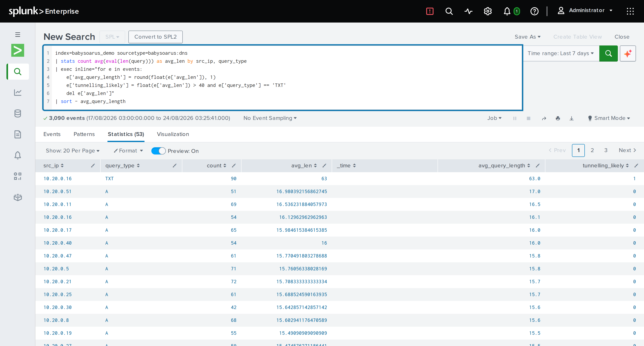Open the Format dropdown

128,151
